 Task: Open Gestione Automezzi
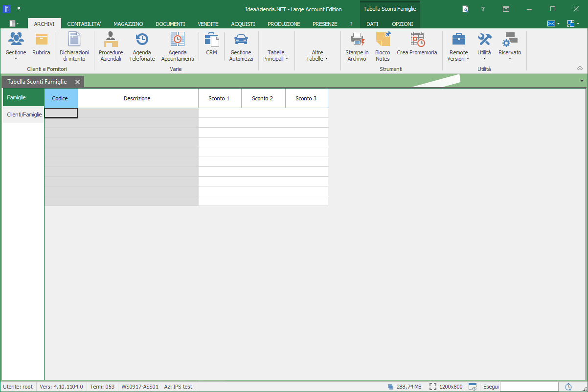[241, 39]
